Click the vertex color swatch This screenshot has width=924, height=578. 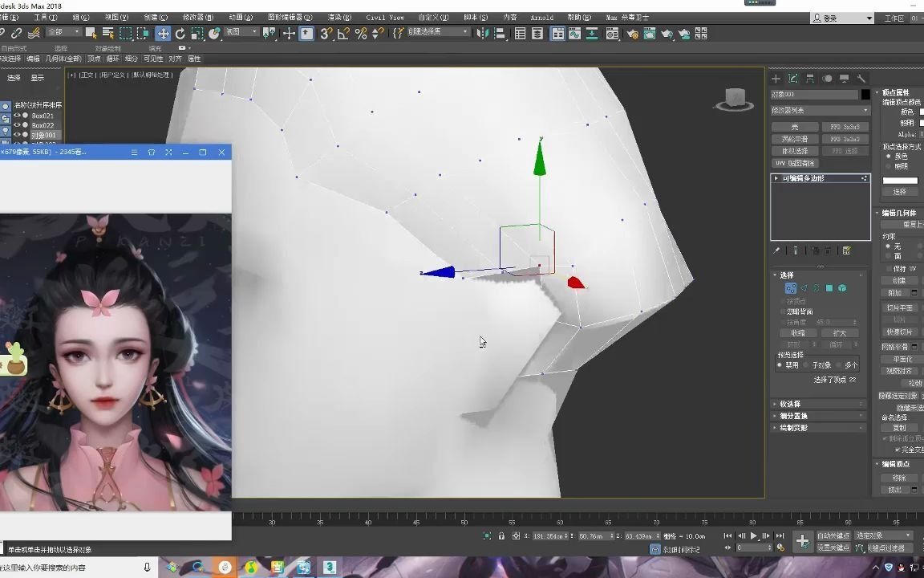coord(921,112)
